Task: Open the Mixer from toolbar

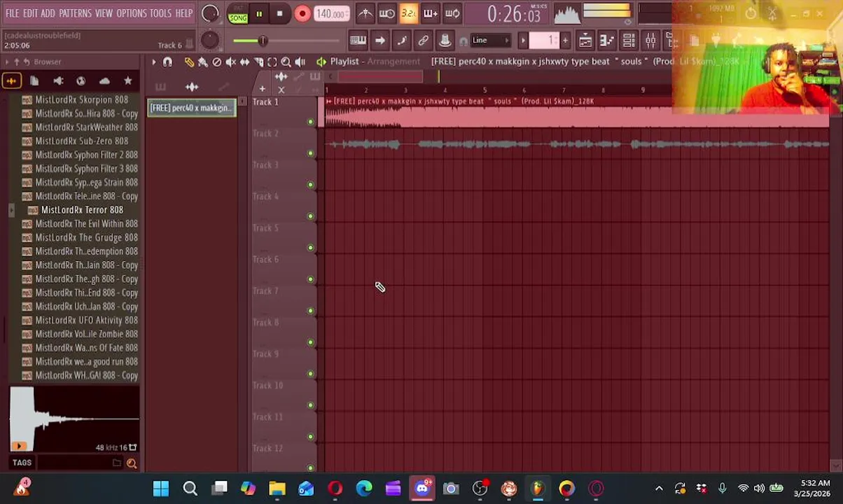Action: (x=650, y=41)
